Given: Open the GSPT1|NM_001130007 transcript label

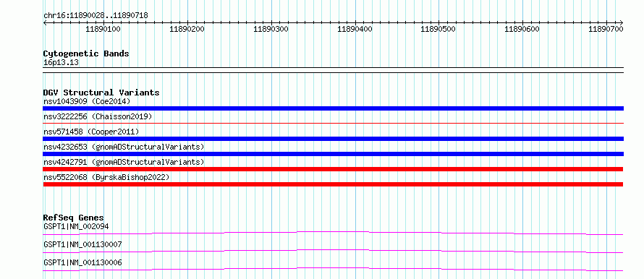Looking at the screenshot, I should 82,244.
